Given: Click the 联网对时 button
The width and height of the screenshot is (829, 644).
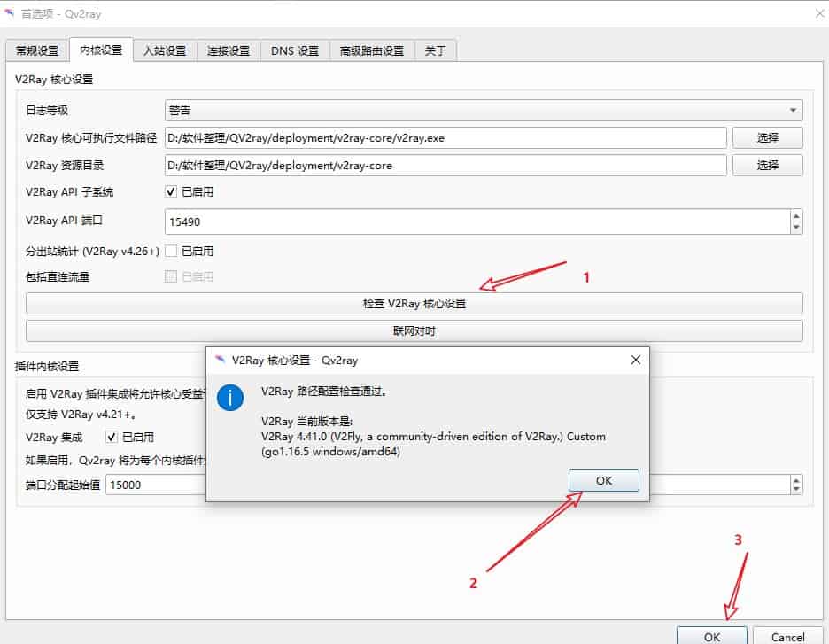Looking at the screenshot, I should pos(414,330).
